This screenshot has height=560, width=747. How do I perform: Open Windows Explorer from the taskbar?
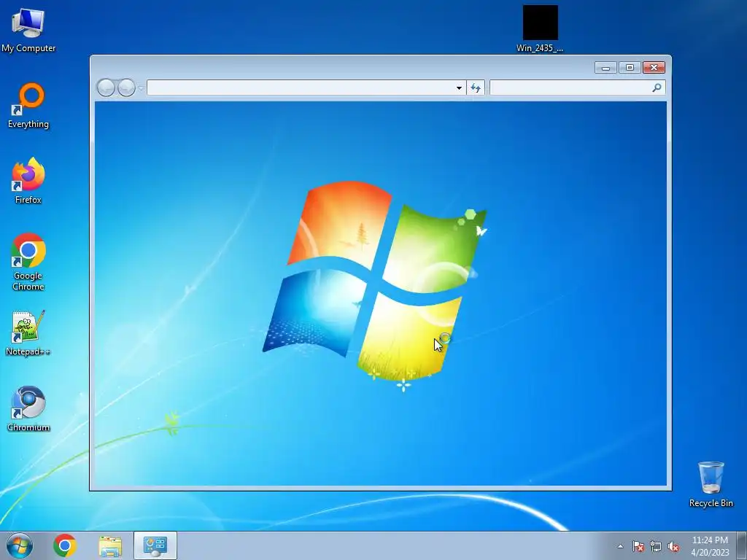point(110,545)
